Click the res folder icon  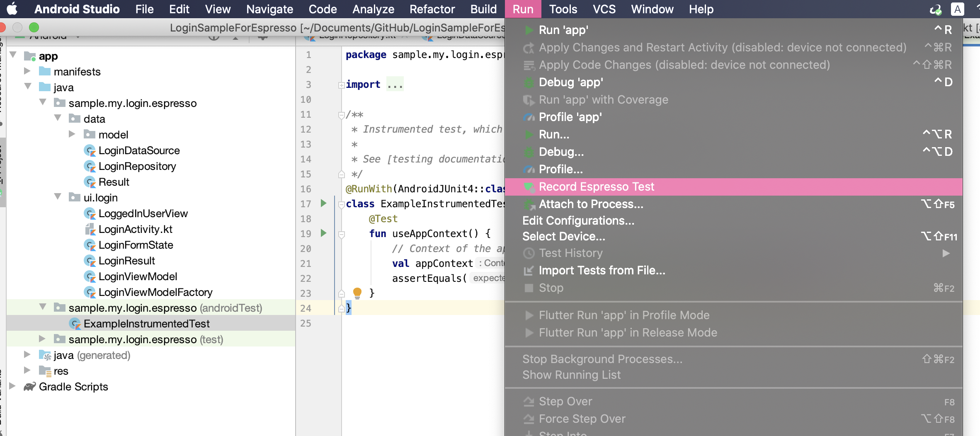tap(45, 371)
